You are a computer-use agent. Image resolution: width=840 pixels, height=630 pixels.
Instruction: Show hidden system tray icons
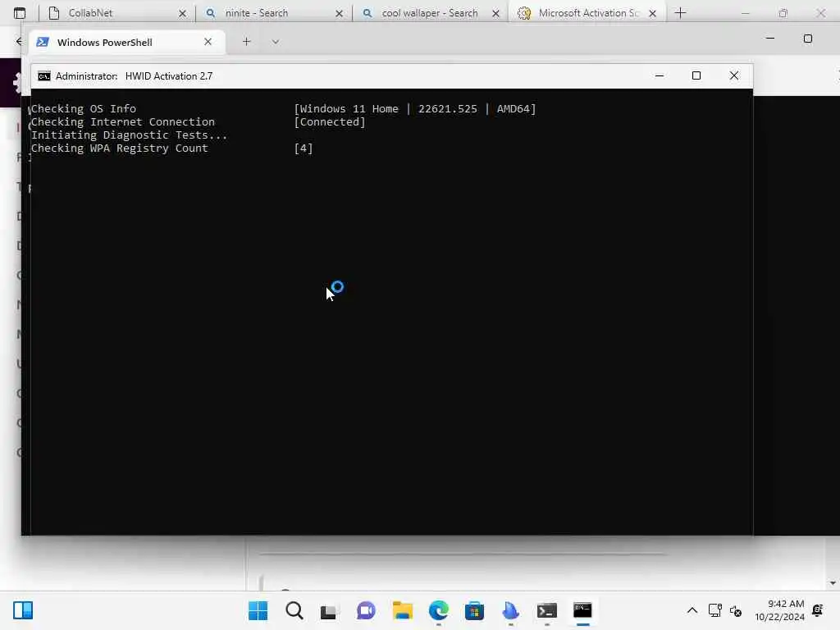(x=692, y=610)
